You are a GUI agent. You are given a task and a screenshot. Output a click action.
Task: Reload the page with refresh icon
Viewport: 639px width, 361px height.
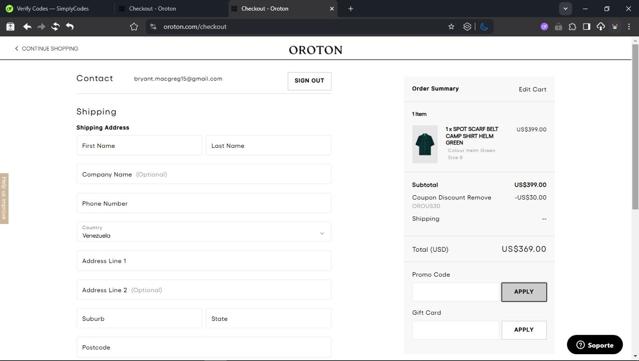pyautogui.click(x=55, y=26)
